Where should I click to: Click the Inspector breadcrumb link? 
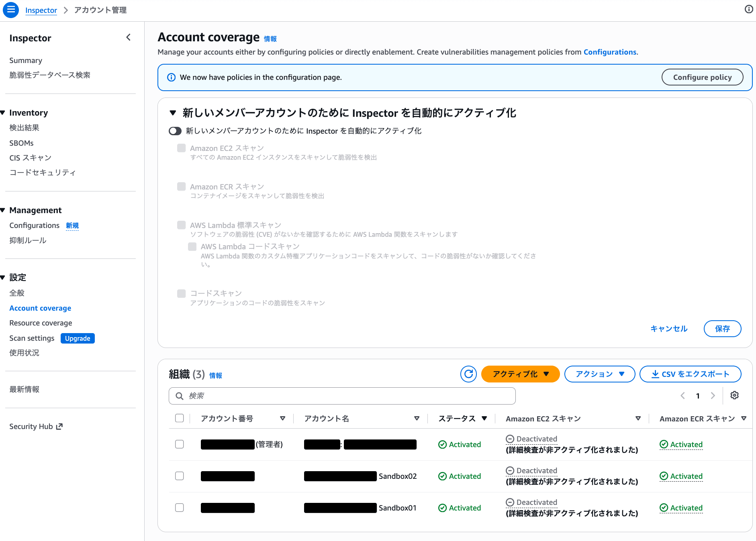[41, 10]
